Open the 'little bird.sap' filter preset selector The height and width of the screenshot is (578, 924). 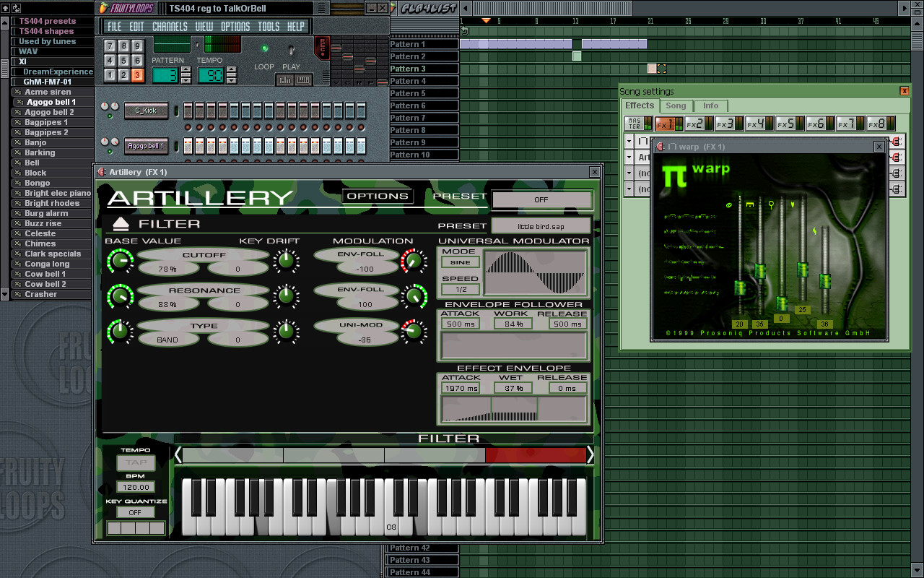(541, 226)
